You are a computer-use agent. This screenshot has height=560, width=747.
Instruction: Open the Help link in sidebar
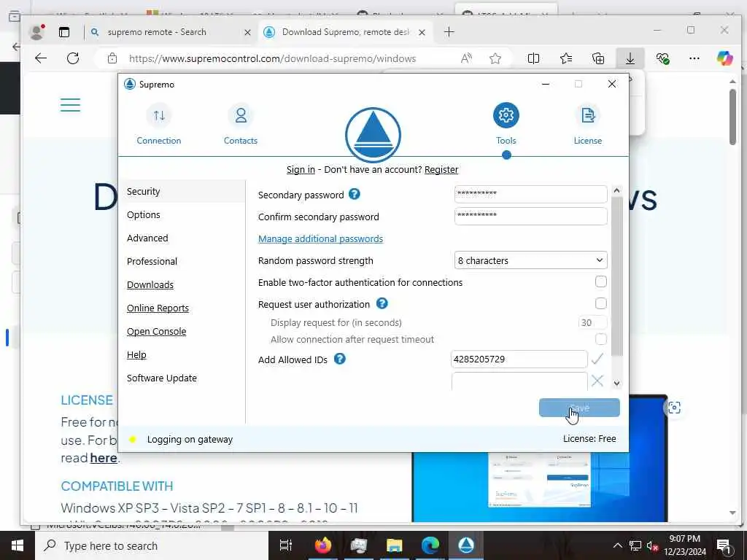coord(136,355)
